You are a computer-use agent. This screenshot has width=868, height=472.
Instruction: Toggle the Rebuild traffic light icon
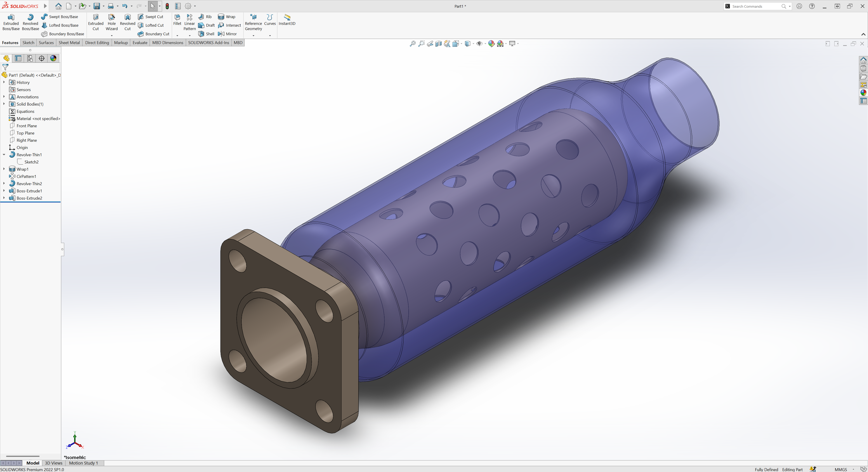(x=167, y=6)
